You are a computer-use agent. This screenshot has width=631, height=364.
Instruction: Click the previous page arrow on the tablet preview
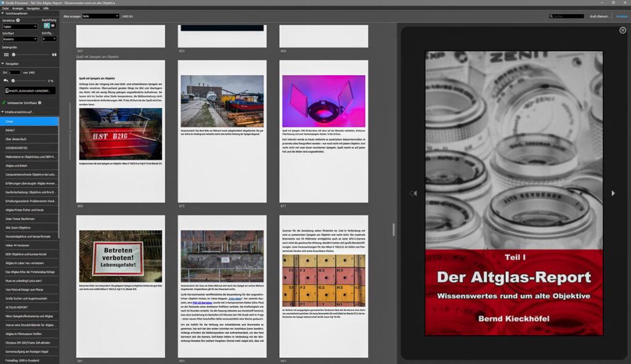(413, 193)
